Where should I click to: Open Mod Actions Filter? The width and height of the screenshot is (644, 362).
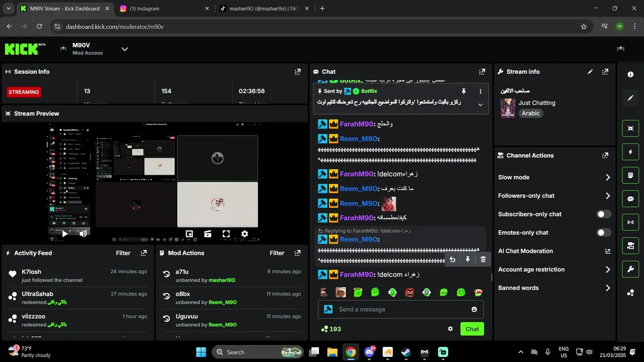(277, 253)
